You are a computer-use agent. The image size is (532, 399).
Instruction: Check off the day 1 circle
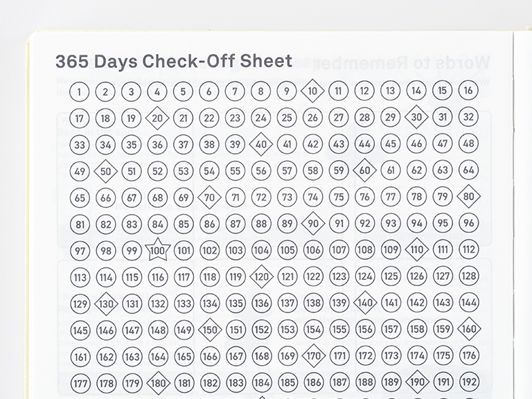[x=80, y=91]
